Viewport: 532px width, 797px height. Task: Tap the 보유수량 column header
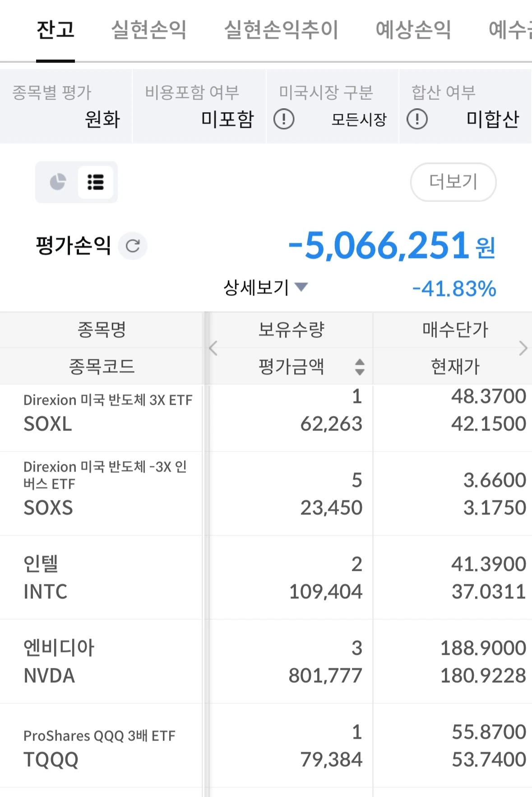point(291,330)
